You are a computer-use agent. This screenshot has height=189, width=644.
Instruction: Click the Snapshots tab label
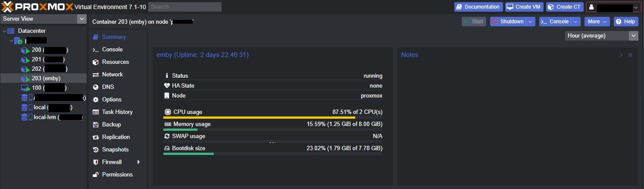115,150
